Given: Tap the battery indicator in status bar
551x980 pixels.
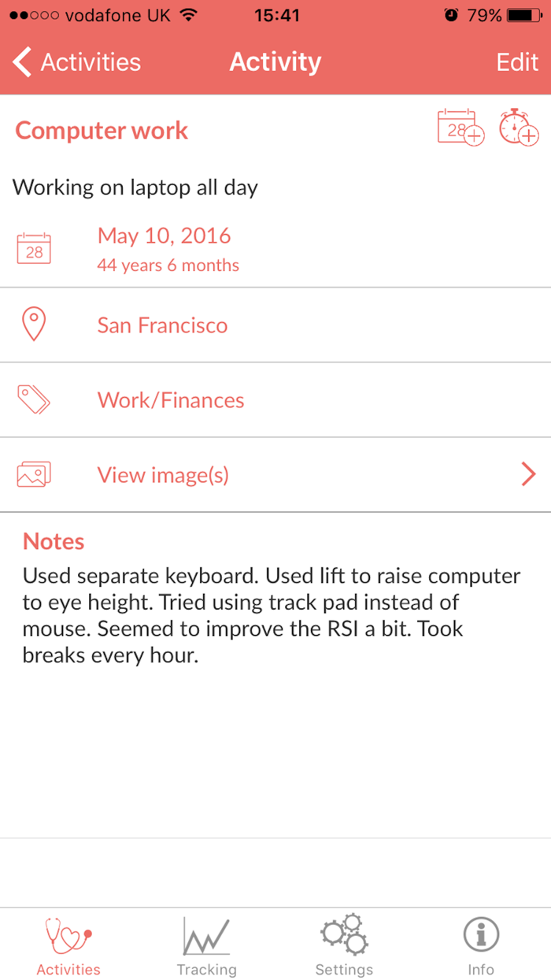Looking at the screenshot, I should coord(523,15).
